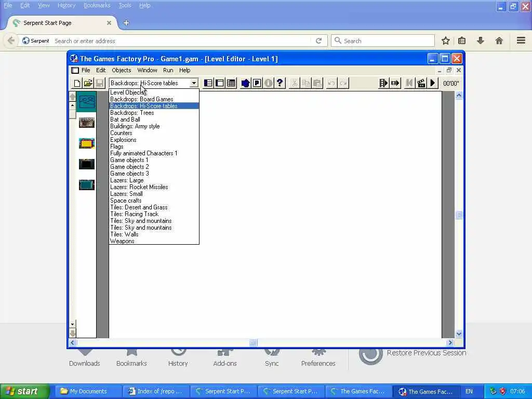The height and width of the screenshot is (399, 532).
Task: Select Explosions library
Action: 154,140
